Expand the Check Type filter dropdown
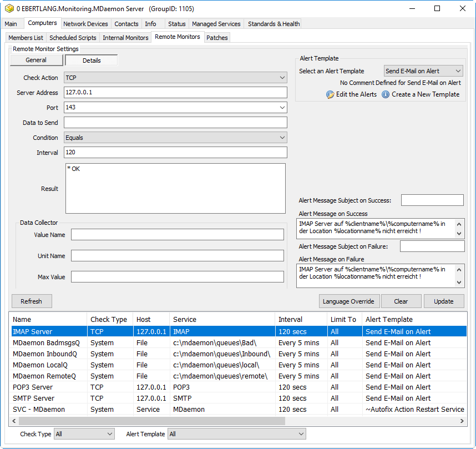This screenshot has width=476, height=449. click(x=84, y=434)
